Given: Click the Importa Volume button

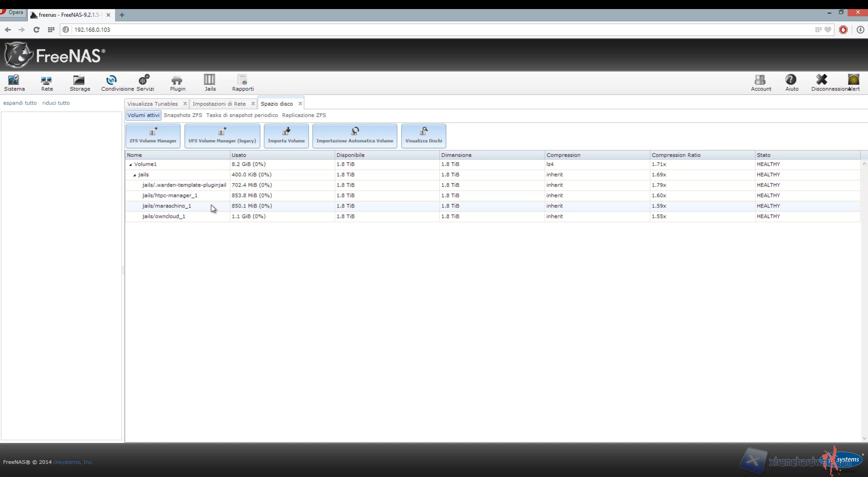Looking at the screenshot, I should pos(286,135).
